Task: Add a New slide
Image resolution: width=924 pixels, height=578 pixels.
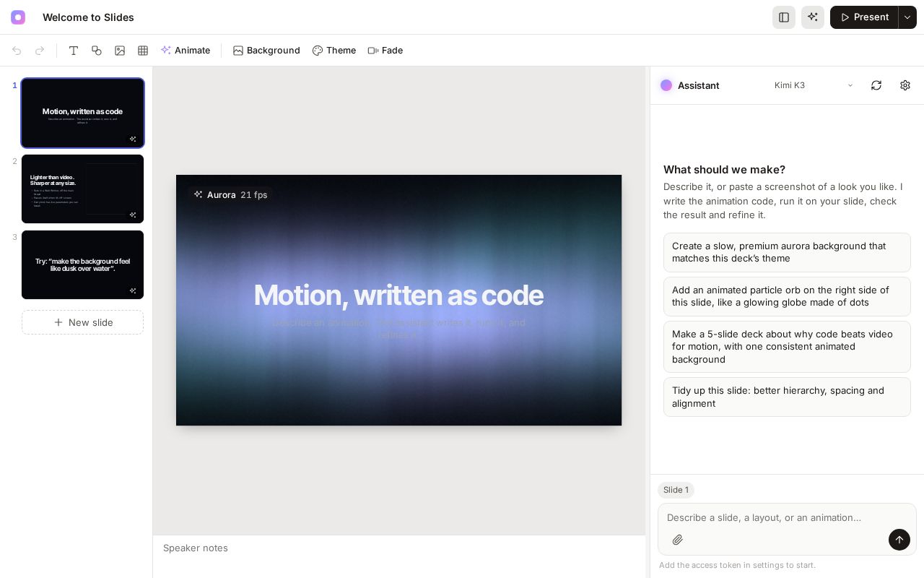Action: point(82,322)
